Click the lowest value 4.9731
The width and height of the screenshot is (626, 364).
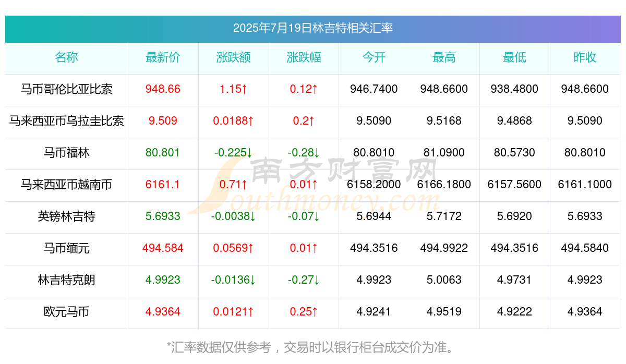coord(514,280)
